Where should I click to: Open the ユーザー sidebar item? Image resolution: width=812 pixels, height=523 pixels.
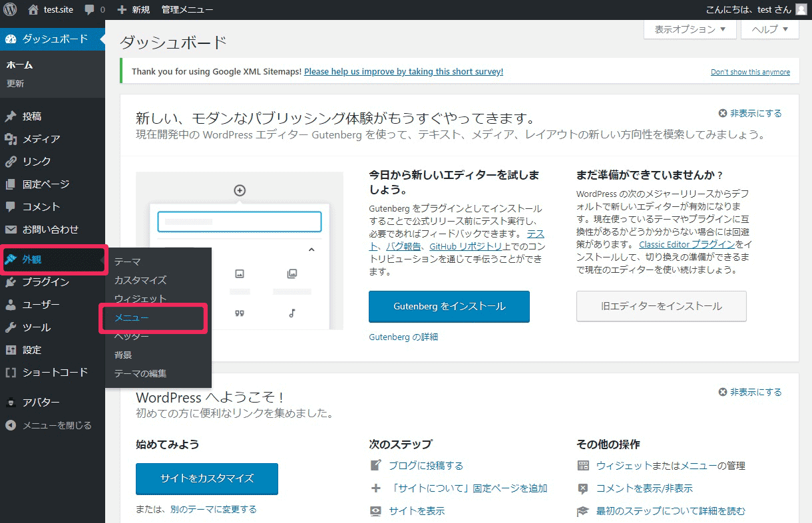(41, 305)
